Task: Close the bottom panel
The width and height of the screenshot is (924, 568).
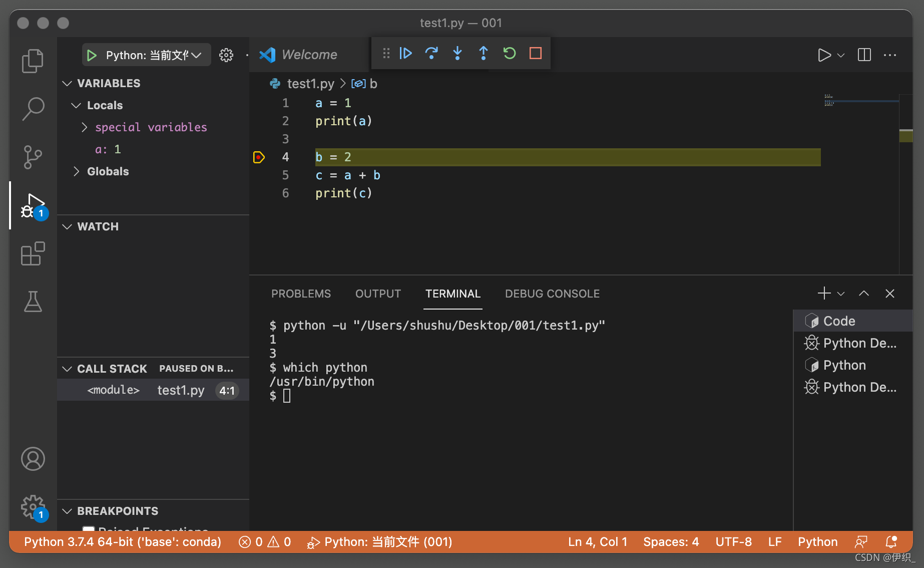Action: pos(889,294)
